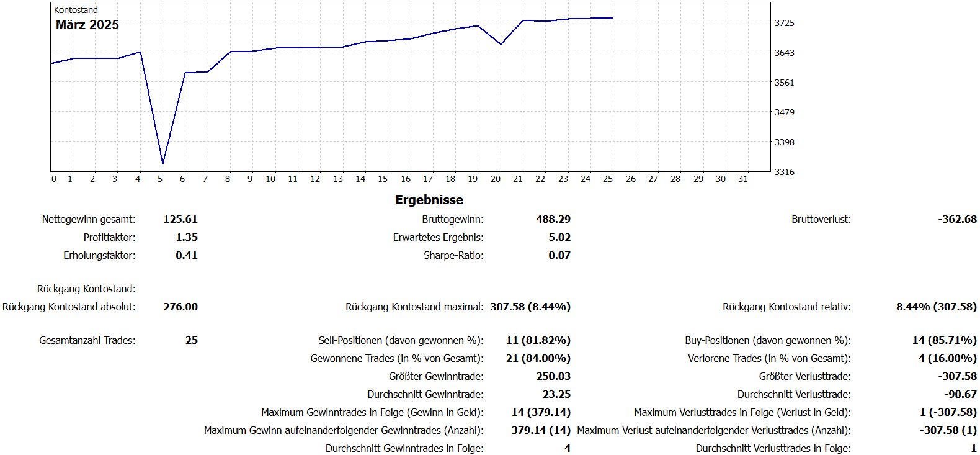
Task: Click the 'Profitfaktor:' label
Action: (110, 237)
